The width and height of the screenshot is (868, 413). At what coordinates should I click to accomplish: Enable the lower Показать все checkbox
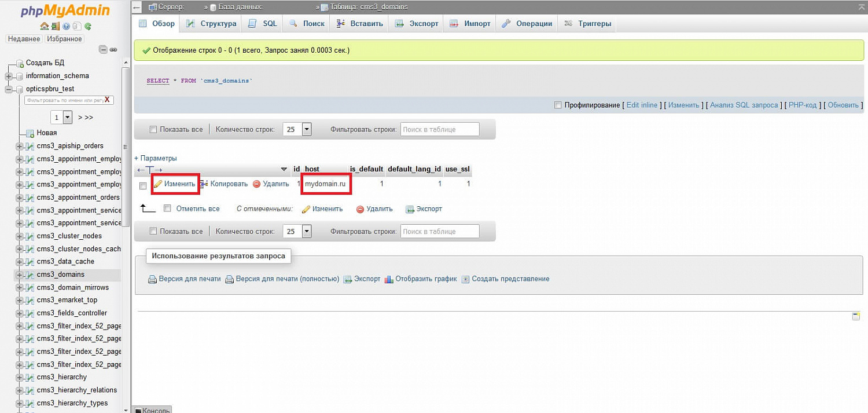pos(153,231)
